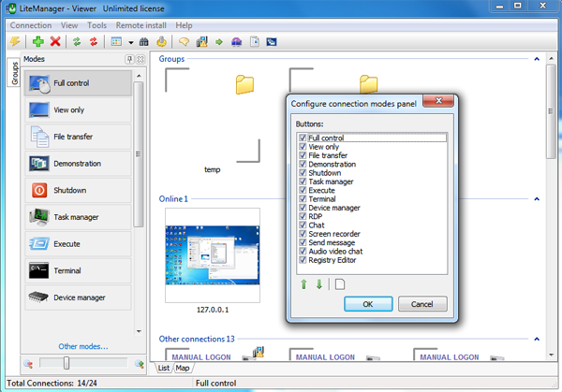Click the lightning bolt connect icon
This screenshot has height=392, width=562.
coord(15,41)
